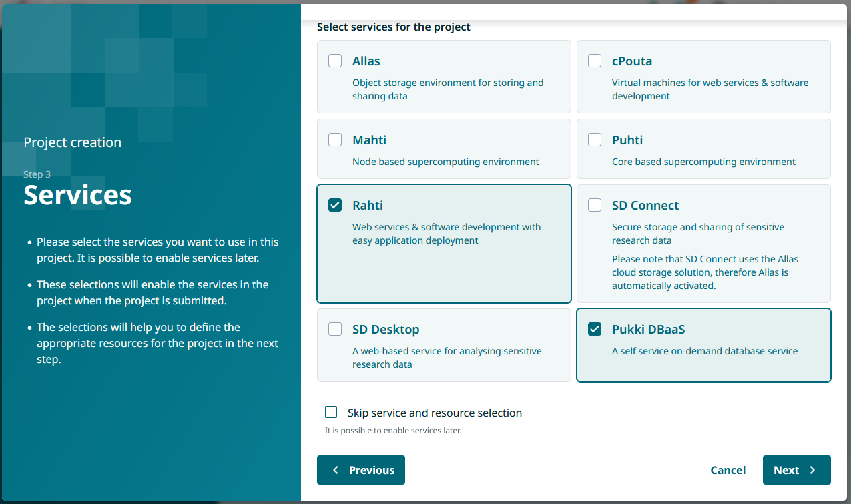Screen dimensions: 851x504
Task: Click the 'Services' heading in sidebar
Action: click(77, 195)
